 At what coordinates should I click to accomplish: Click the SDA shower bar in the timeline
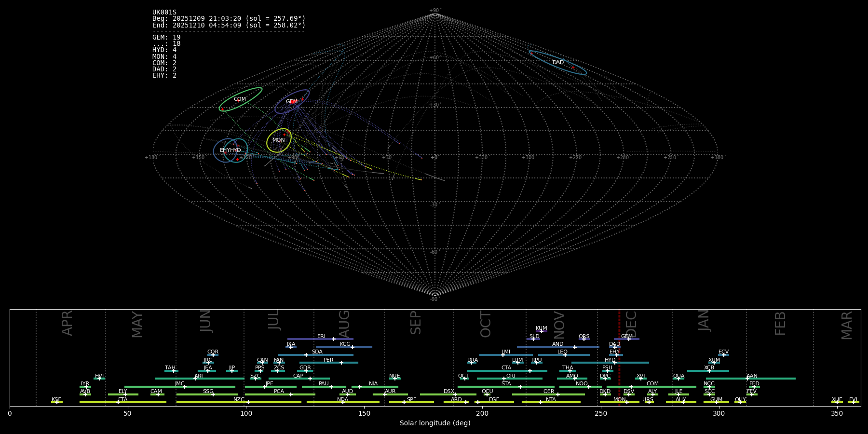tap(315, 355)
